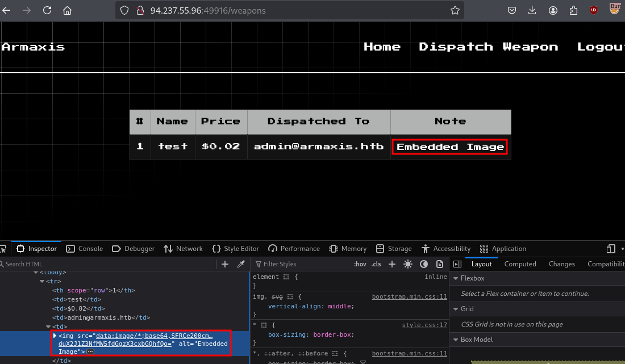Toggle the .cls classes panel
Screen dimensions: 625x364
376,264
